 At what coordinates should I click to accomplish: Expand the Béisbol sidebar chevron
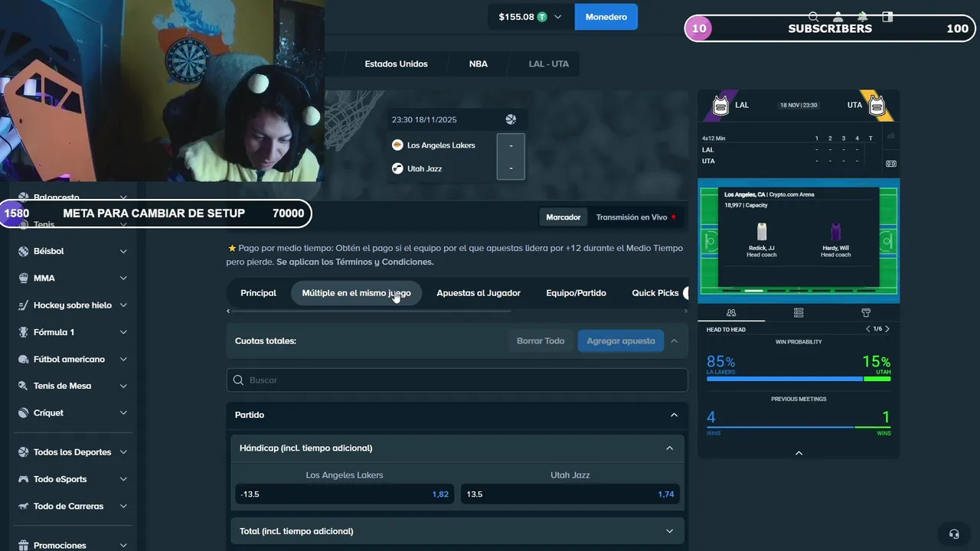[x=123, y=251]
